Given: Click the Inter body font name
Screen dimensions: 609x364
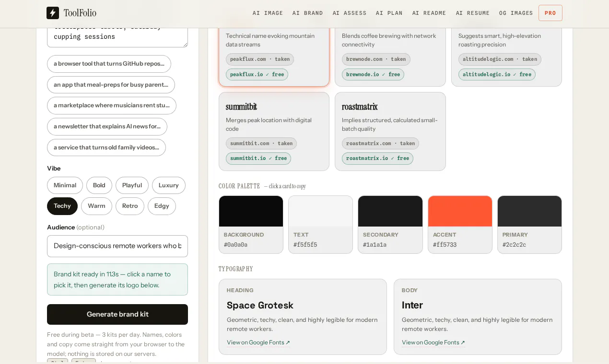Looking at the screenshot, I should [412, 305].
